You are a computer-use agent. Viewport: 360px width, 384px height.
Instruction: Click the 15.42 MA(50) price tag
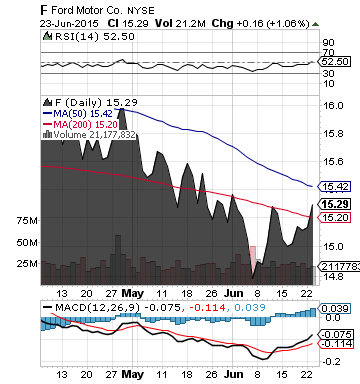[x=334, y=186]
